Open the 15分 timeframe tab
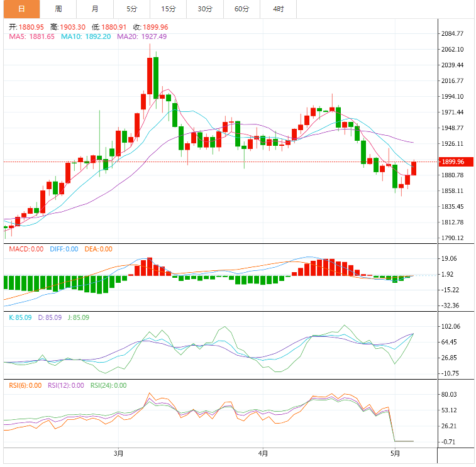This screenshot has height=467, width=476. (x=169, y=9)
